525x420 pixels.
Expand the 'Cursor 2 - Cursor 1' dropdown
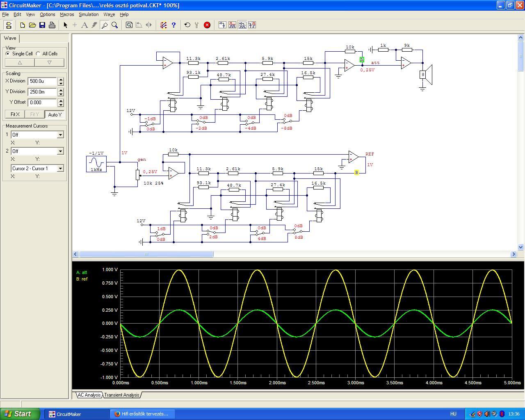click(x=60, y=169)
